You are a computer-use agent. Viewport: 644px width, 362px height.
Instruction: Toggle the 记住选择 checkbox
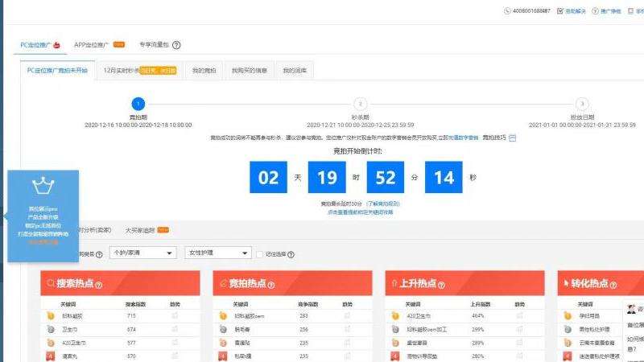(x=258, y=253)
